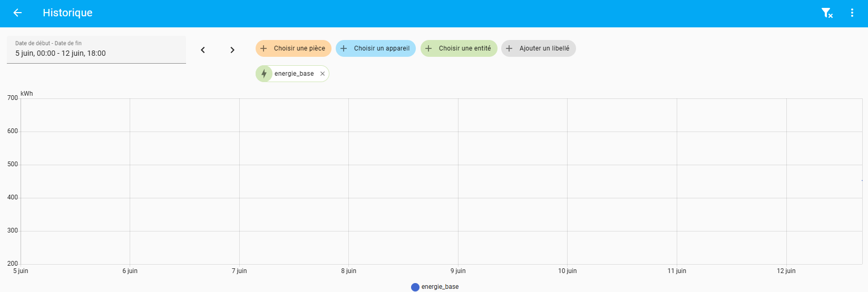The image size is (868, 292).
Task: Click the lightning icon on energie_base chip
Action: click(264, 74)
